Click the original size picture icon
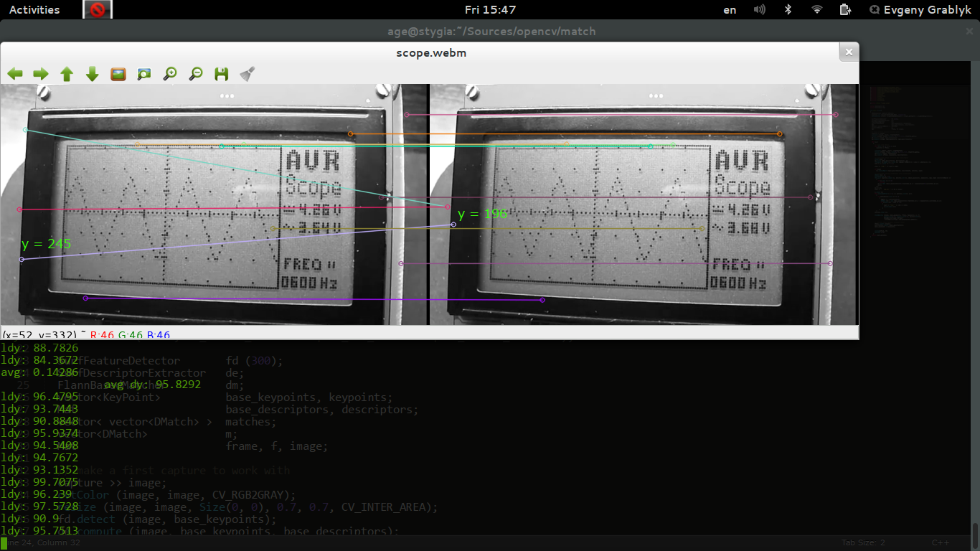Viewport: 980px width, 551px height. [118, 73]
